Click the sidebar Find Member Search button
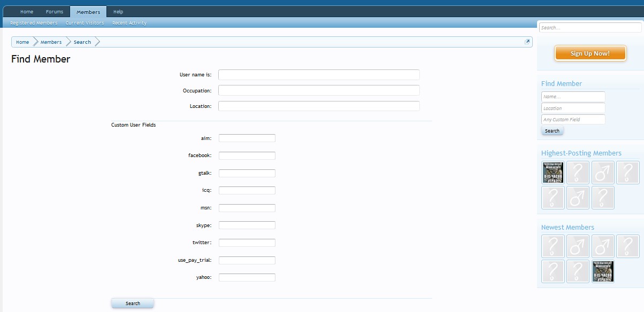 pyautogui.click(x=552, y=131)
